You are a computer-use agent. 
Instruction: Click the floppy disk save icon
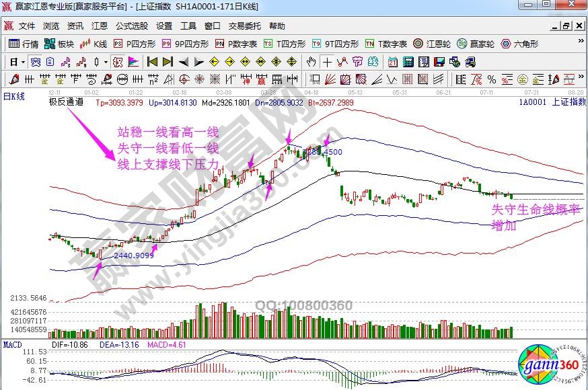[x=440, y=62]
